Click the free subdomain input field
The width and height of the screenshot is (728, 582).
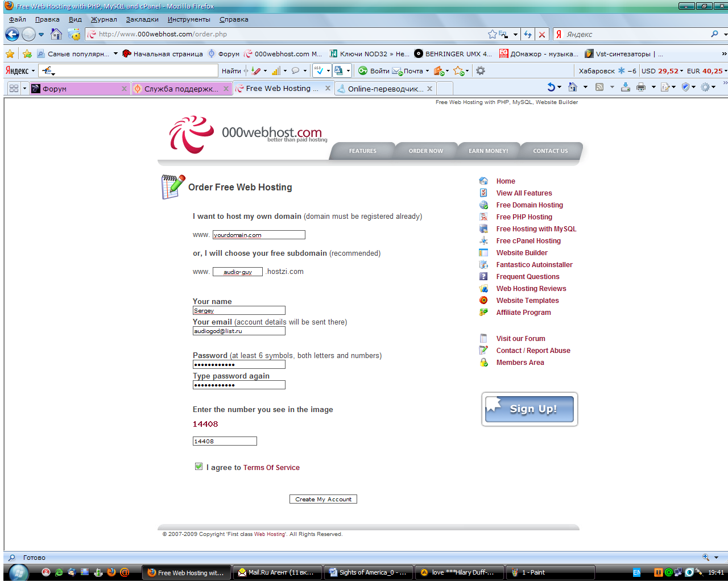238,272
